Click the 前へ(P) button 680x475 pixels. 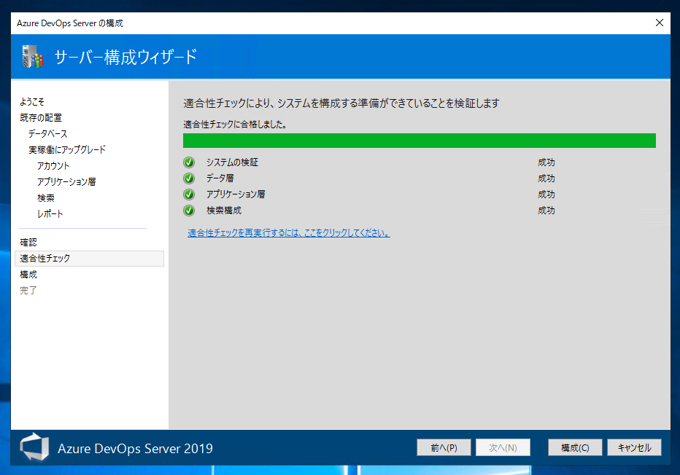(x=444, y=447)
